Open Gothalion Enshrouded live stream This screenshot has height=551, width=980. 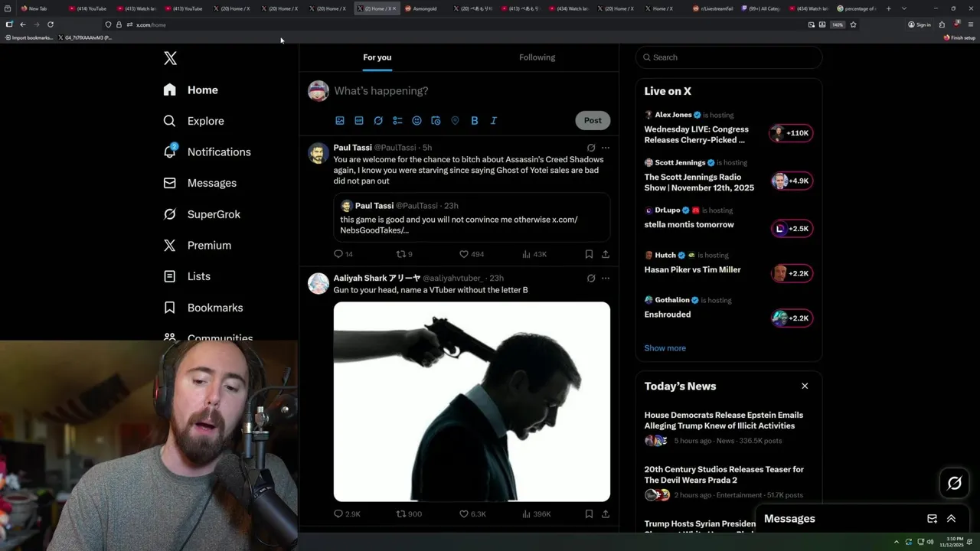pos(728,312)
